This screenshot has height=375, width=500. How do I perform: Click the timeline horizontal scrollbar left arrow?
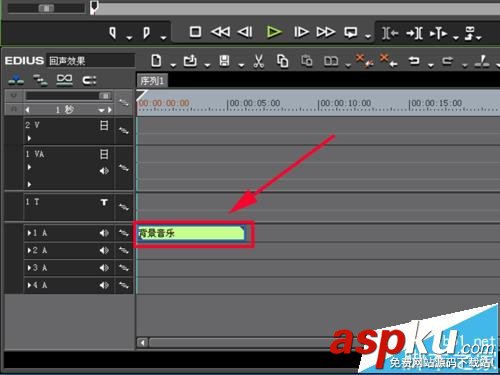[x=143, y=342]
